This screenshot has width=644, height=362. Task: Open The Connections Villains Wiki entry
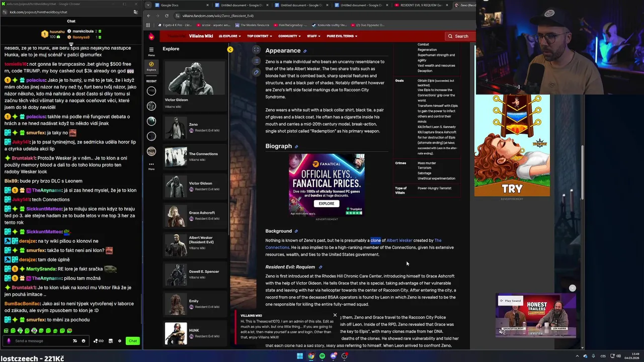tap(195, 157)
